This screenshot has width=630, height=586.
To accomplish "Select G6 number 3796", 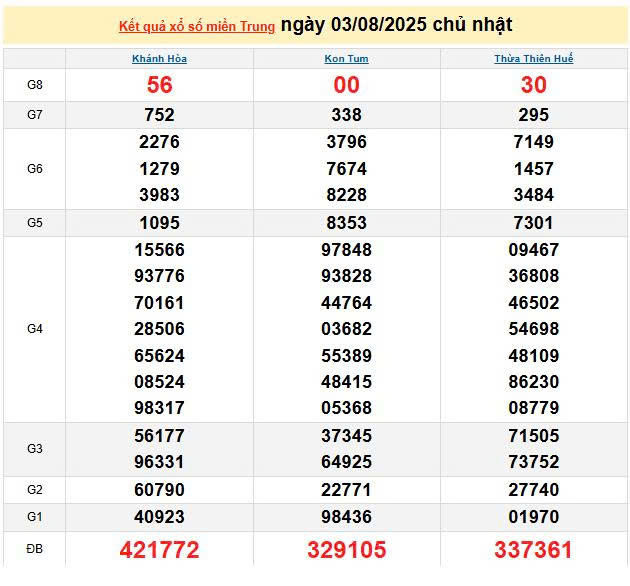I will [x=346, y=142].
